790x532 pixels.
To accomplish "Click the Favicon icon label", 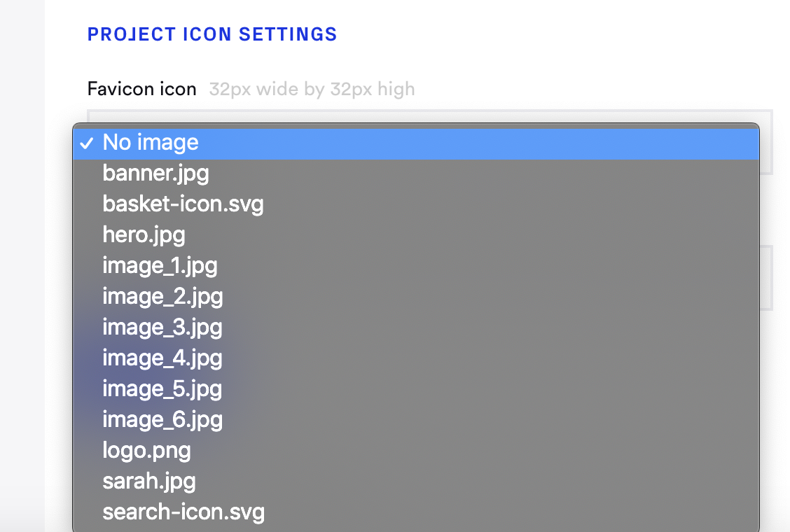I will point(141,89).
